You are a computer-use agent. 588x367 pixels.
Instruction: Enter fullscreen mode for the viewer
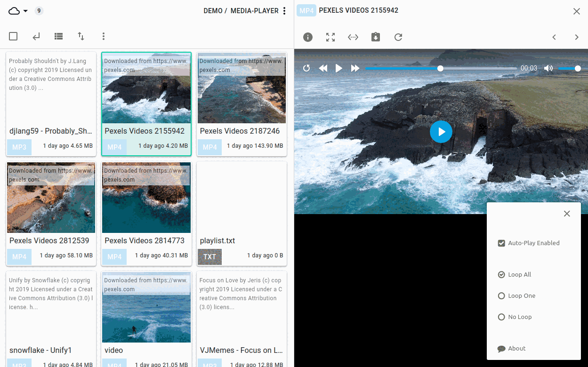(330, 37)
